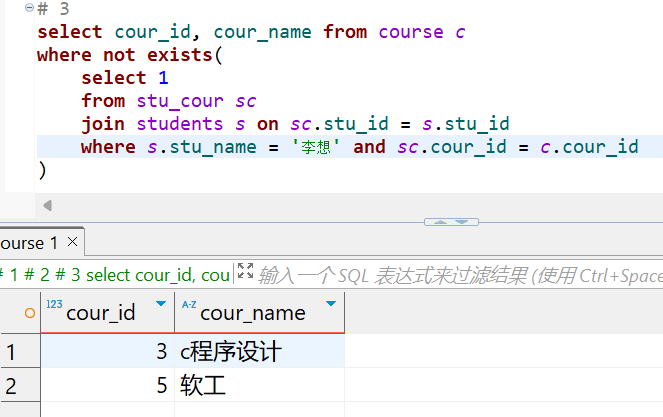Click the executed query text label
Image resolution: width=663 pixels, height=417 pixels.
(115, 275)
